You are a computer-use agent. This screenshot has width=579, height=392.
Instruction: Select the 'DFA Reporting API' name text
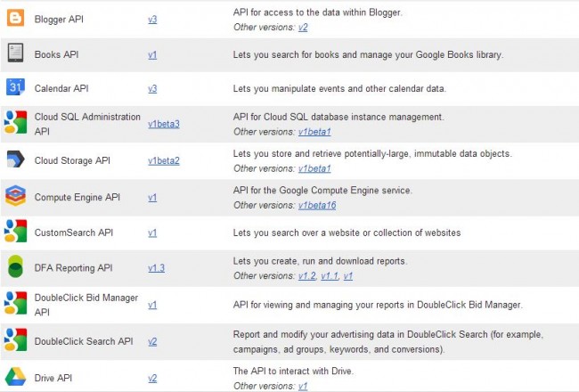(x=73, y=268)
